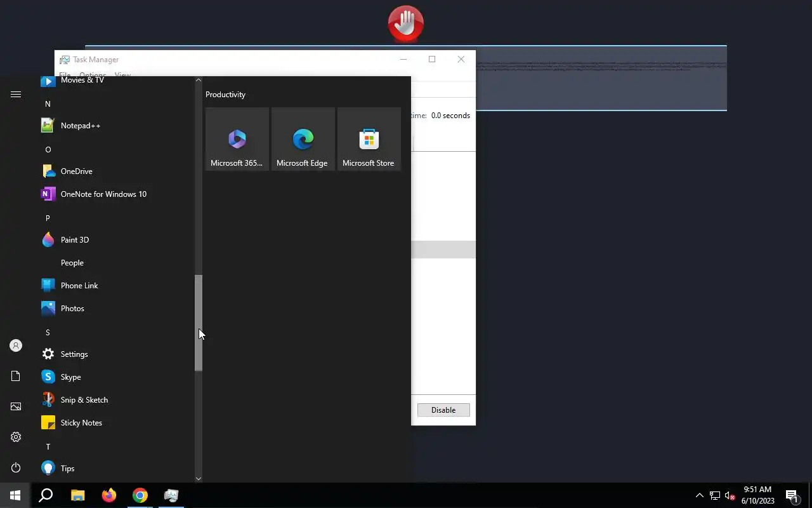Click the app list scrollbar thumb
The height and width of the screenshot is (508, 812).
click(199, 323)
